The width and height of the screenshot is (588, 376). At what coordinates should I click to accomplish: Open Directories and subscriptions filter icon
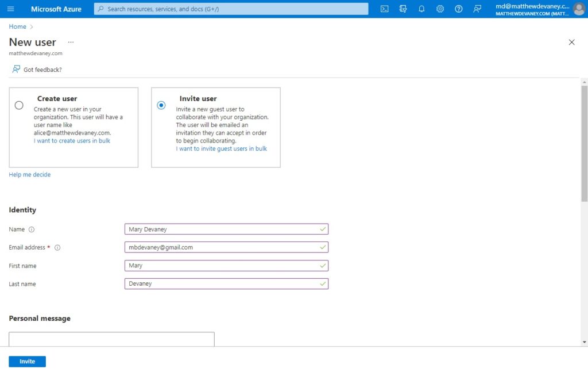tap(403, 9)
